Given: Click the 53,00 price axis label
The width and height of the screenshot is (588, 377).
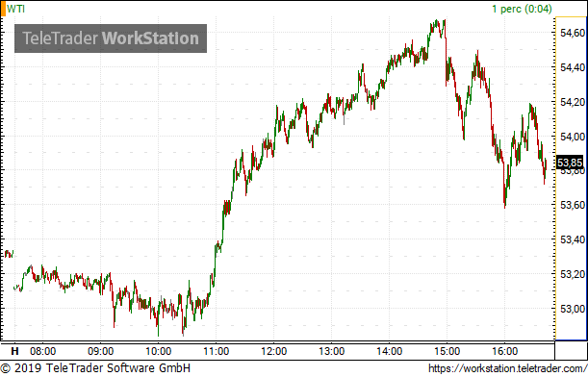Looking at the screenshot, I should coord(573,309).
